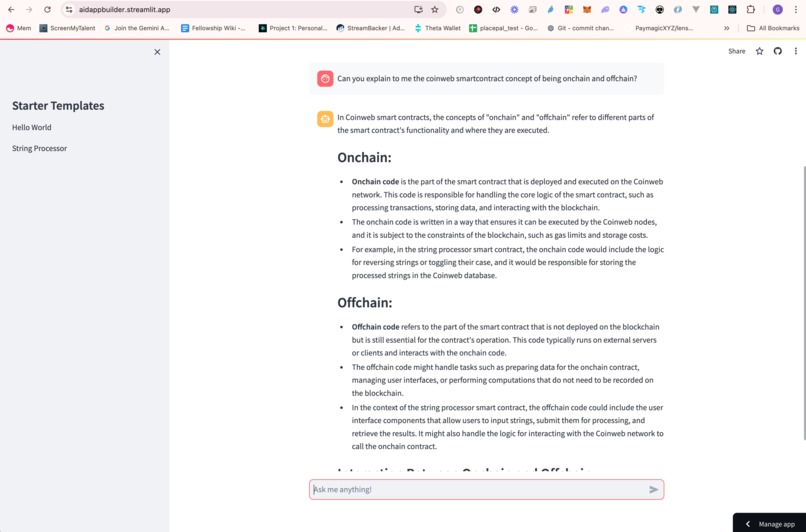This screenshot has width=806, height=532.
Task: Go back with the browser back arrow
Action: 11,9
